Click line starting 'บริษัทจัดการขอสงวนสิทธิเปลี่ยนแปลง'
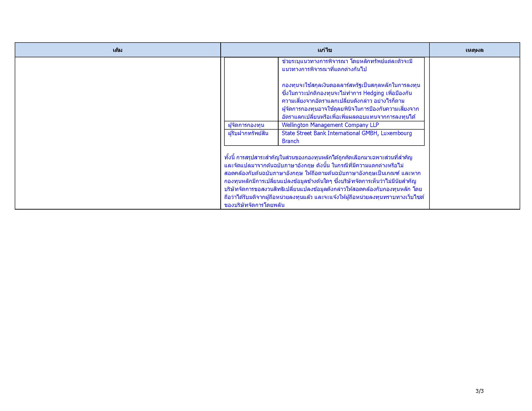This screenshot has height=411, width=532. tap(323, 189)
